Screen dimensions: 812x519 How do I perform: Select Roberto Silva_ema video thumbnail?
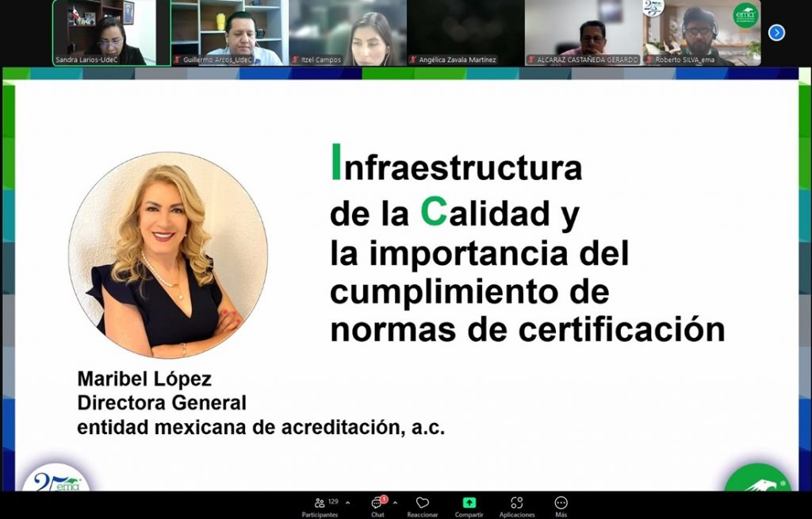[x=701, y=30]
